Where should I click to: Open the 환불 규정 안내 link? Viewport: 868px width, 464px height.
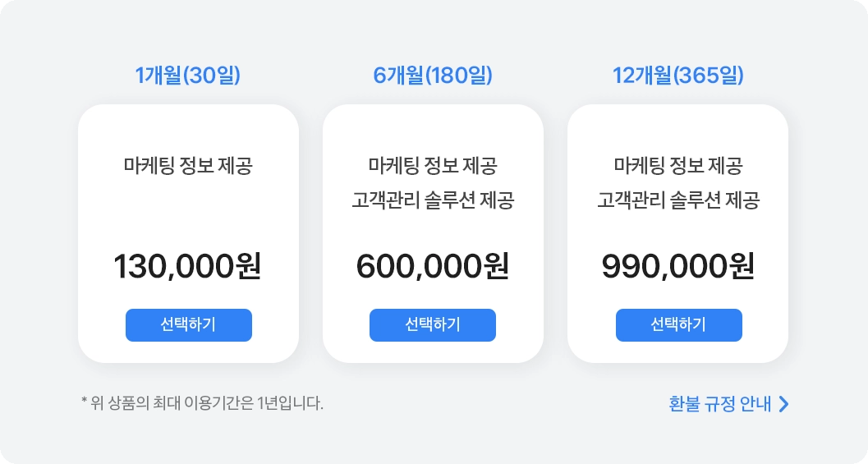[720, 404]
